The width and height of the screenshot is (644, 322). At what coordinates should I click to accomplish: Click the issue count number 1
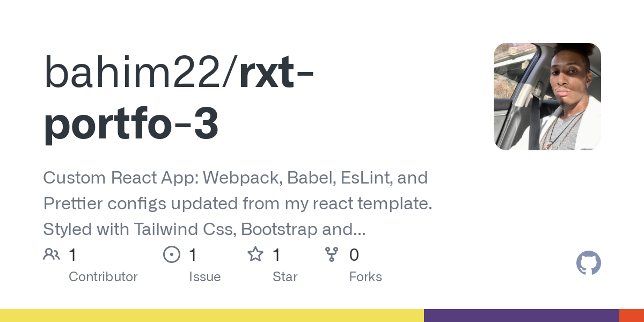[x=193, y=255]
